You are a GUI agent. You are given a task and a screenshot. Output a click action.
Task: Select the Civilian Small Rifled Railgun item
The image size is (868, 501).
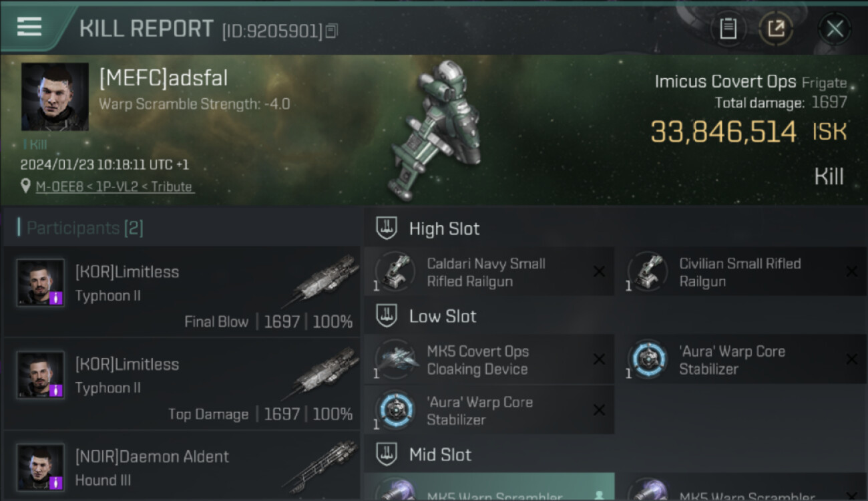point(742,272)
